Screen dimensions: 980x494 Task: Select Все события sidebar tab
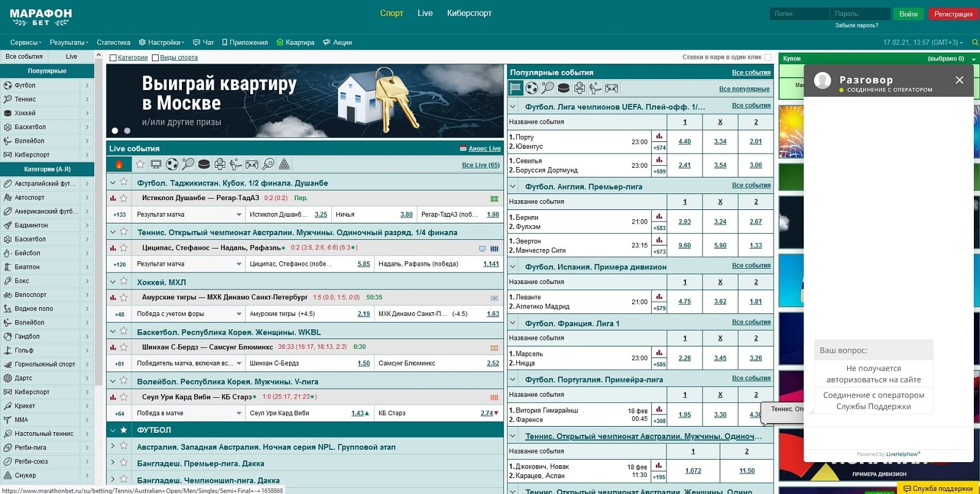click(x=24, y=56)
